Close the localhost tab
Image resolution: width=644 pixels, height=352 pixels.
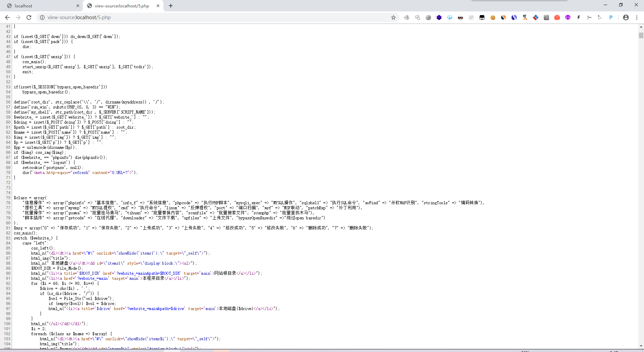pos(78,6)
